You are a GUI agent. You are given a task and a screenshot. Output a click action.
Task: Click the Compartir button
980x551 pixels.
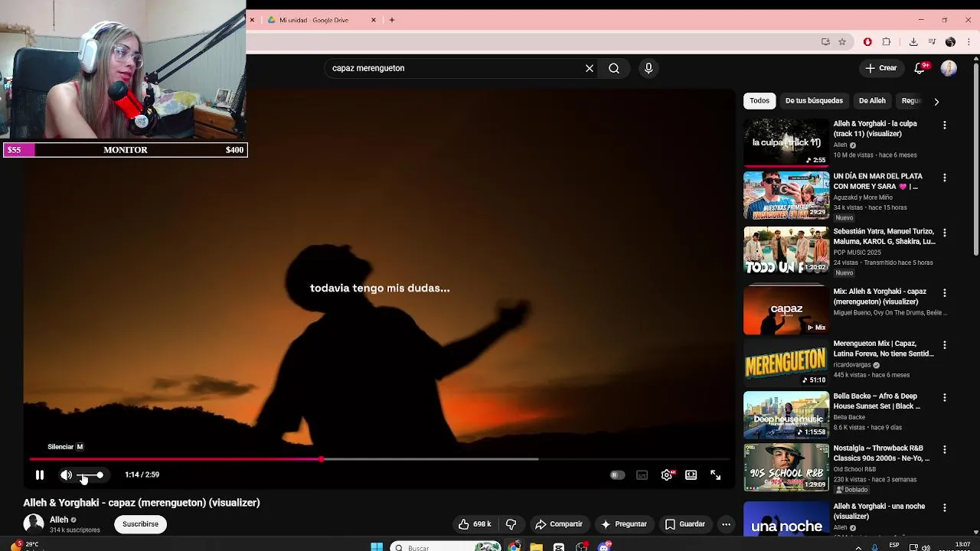(559, 524)
